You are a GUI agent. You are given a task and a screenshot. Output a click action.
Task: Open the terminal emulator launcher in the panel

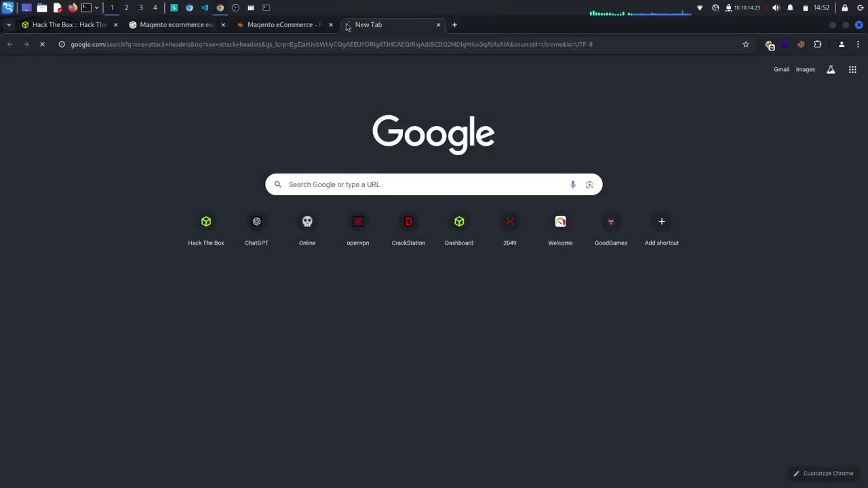click(x=86, y=7)
